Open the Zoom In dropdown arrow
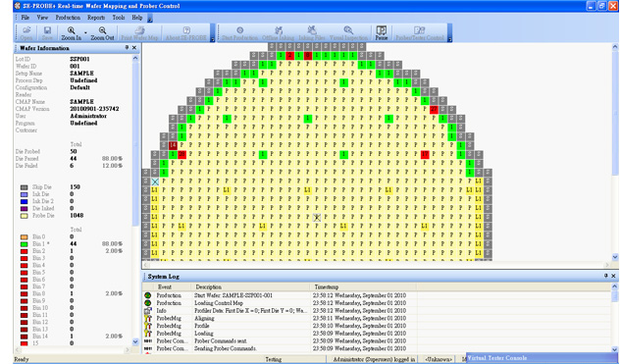621x364 pixels. point(85,33)
